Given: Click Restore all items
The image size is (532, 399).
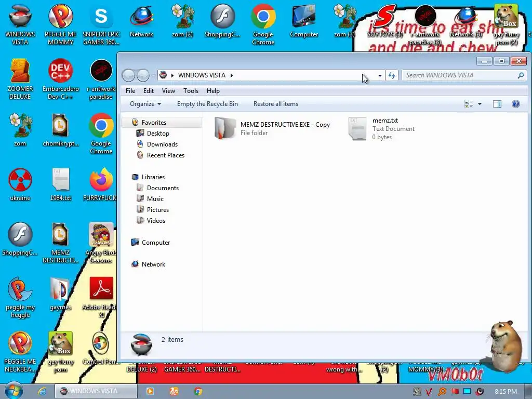Looking at the screenshot, I should 276,104.
